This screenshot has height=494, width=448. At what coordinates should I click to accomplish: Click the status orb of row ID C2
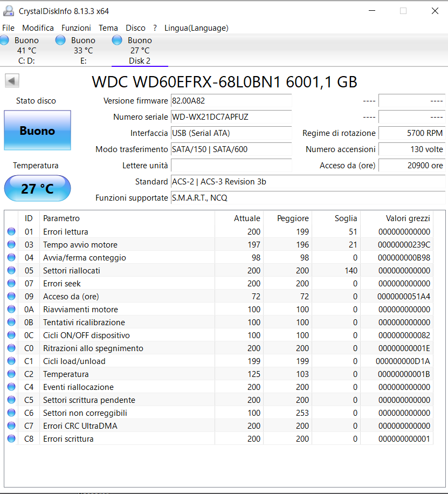[x=11, y=374]
